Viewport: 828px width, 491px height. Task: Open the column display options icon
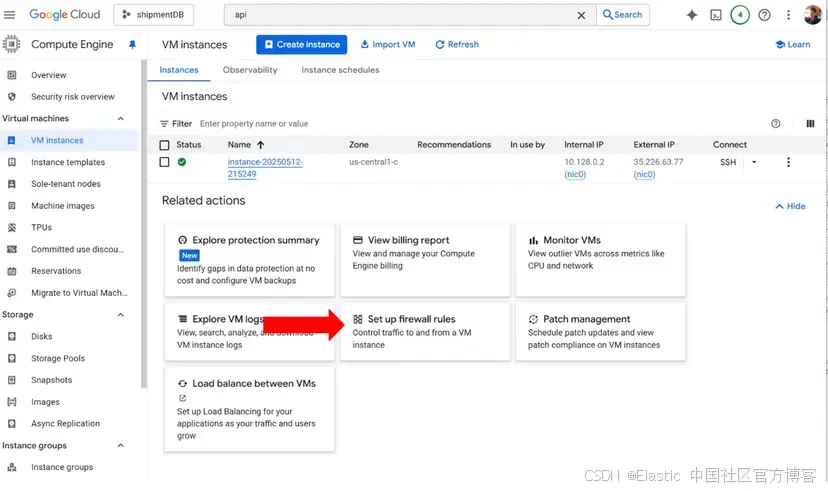coord(810,124)
